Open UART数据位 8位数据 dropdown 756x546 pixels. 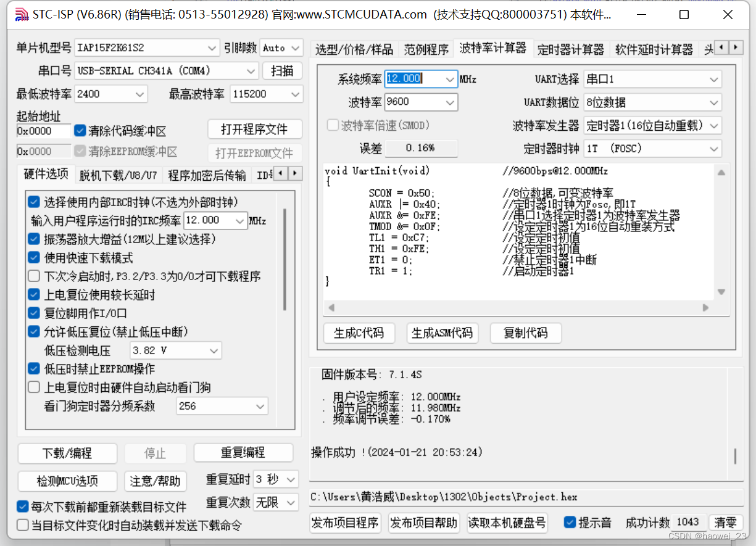pos(652,102)
